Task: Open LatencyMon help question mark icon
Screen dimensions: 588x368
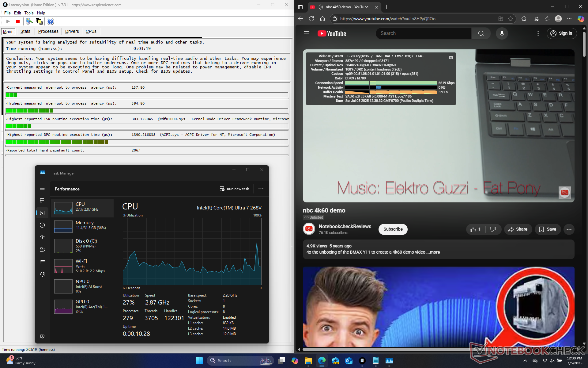Action: pos(51,21)
